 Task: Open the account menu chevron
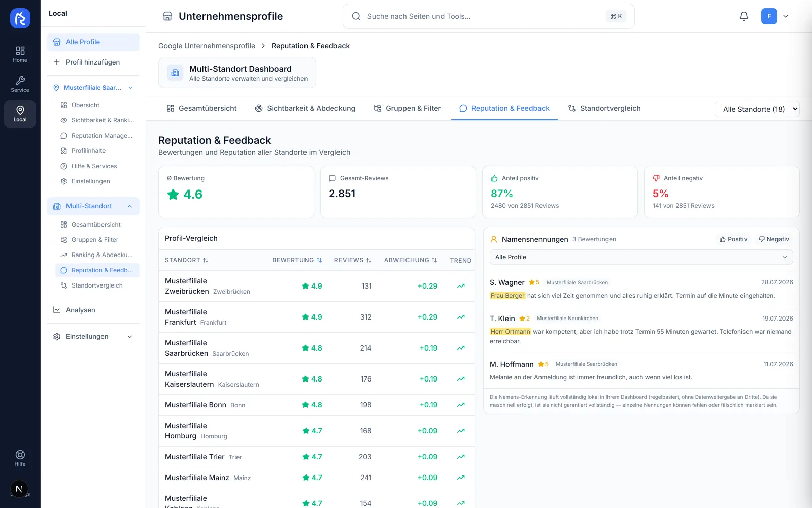pos(786,16)
